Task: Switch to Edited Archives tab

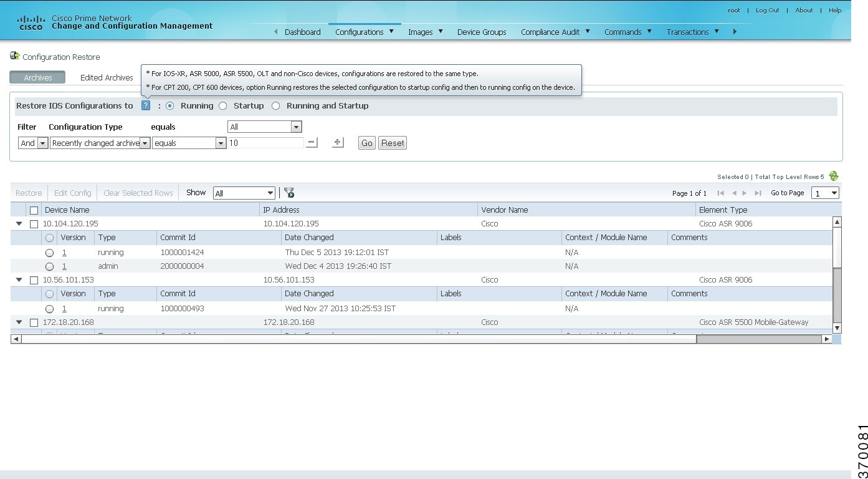Action: pos(107,77)
